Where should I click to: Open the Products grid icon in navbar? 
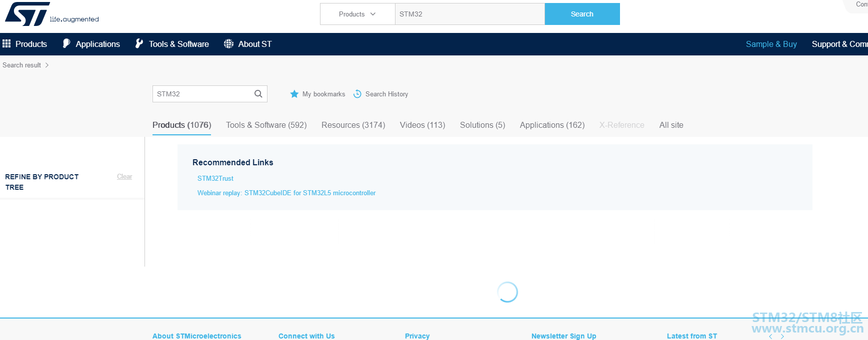click(x=6, y=44)
